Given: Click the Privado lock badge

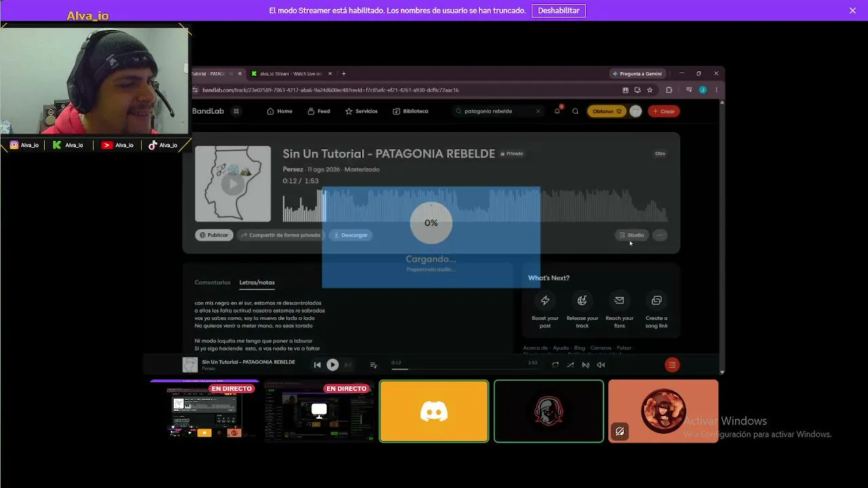Looking at the screenshot, I should coord(512,154).
